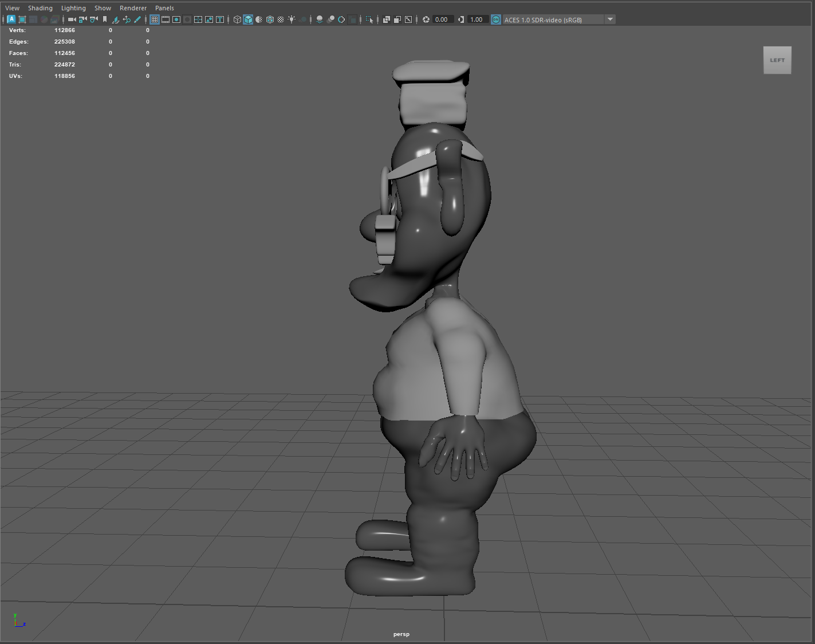Click the Use All Lights bulb icon
Screen dimensions: 815x644
[292, 19]
